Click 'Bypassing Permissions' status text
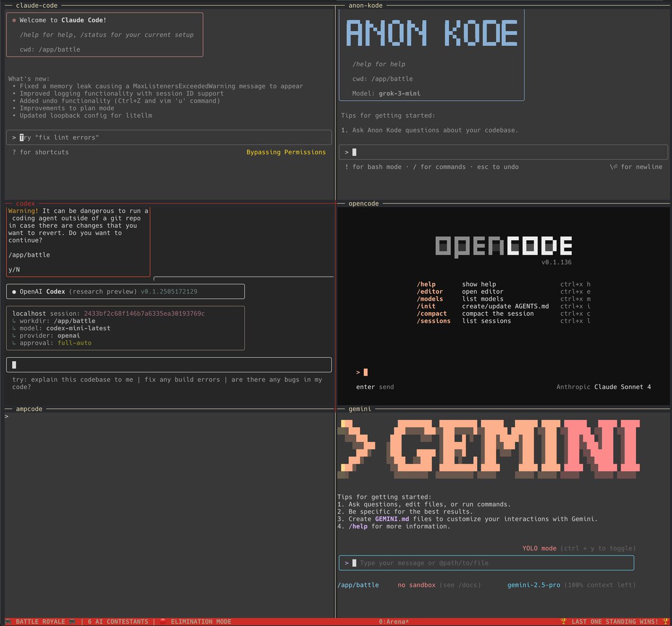The height and width of the screenshot is (626, 672). coord(286,152)
